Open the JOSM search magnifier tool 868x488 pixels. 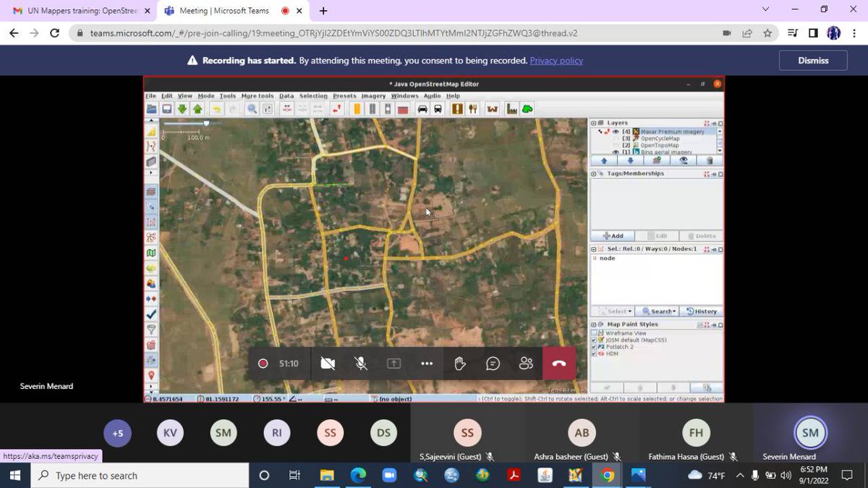tap(252, 109)
